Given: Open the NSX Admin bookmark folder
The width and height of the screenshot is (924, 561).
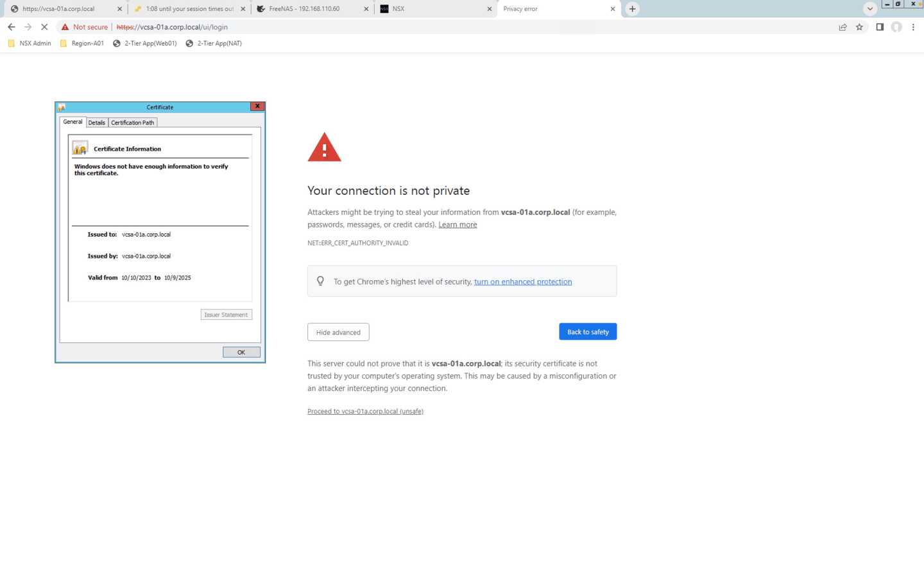Looking at the screenshot, I should pyautogui.click(x=30, y=44).
